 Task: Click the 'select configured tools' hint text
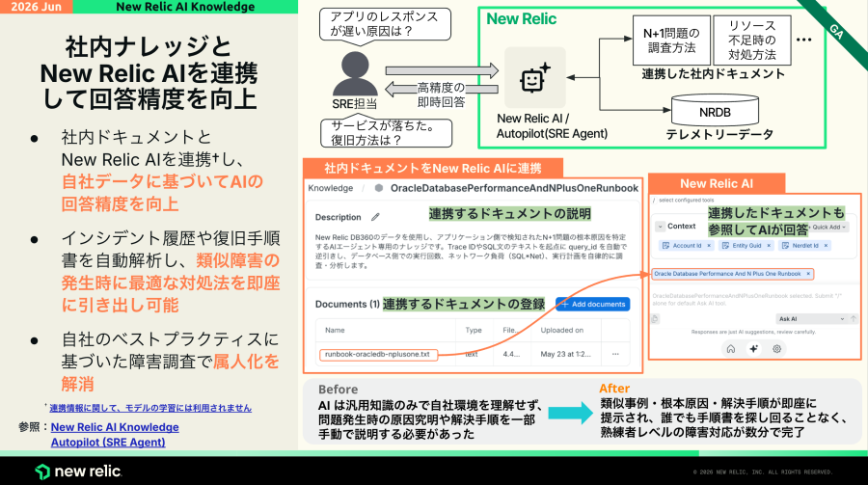(687, 200)
